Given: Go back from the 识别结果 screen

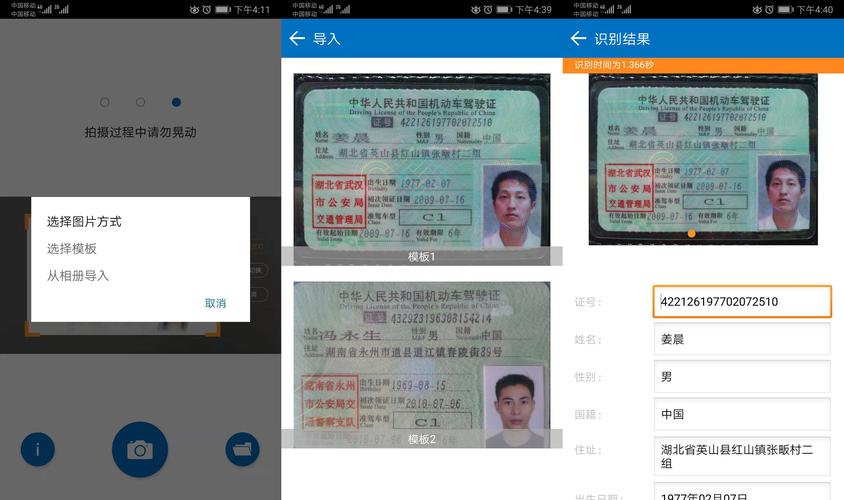Looking at the screenshot, I should (x=578, y=39).
